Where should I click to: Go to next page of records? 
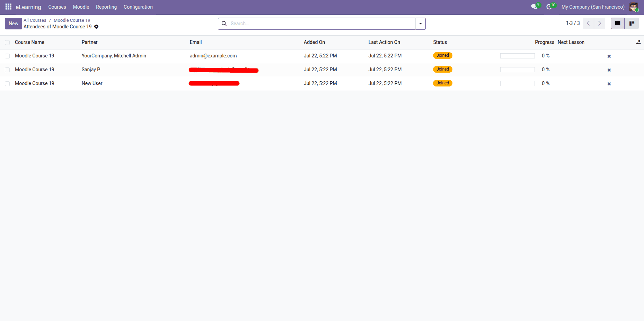[x=600, y=24]
